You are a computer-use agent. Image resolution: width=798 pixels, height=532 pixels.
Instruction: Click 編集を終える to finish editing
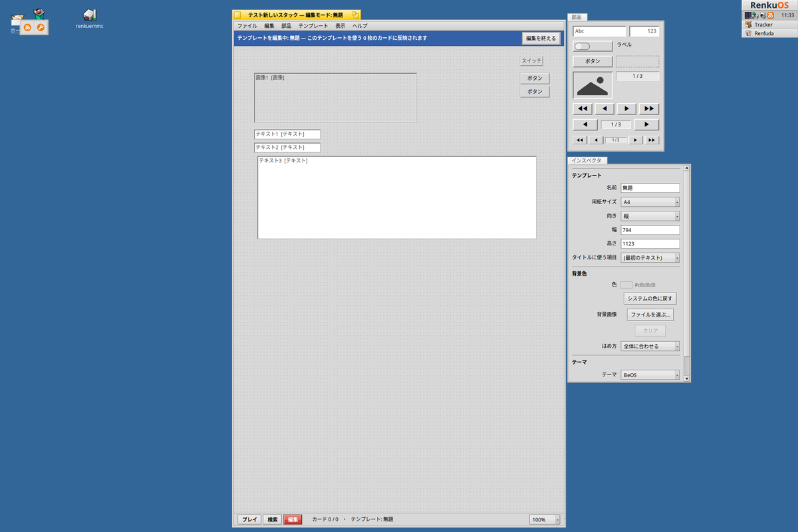pyautogui.click(x=541, y=38)
